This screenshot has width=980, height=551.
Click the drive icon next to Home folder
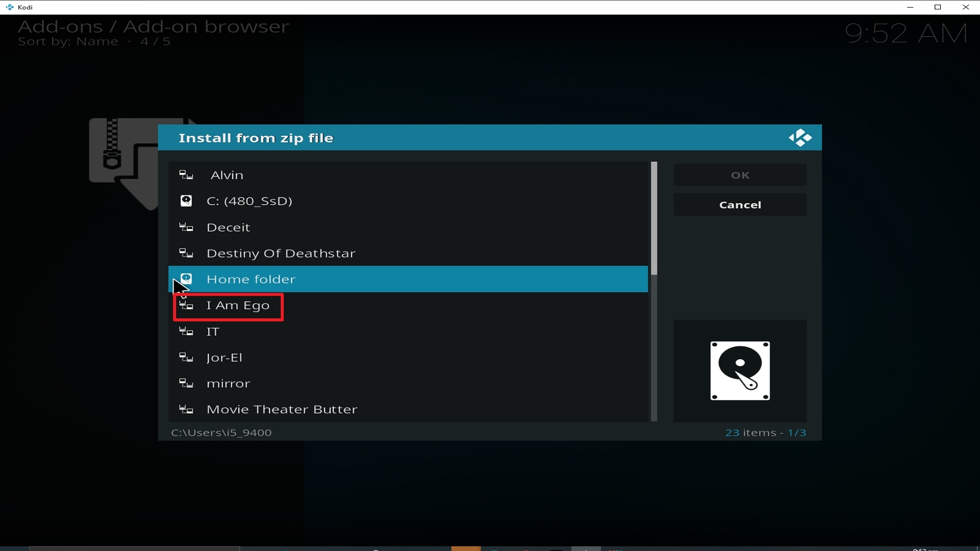186,279
